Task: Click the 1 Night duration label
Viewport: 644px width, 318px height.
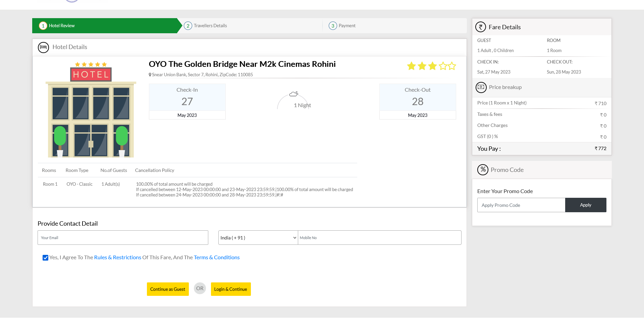Action: click(302, 105)
